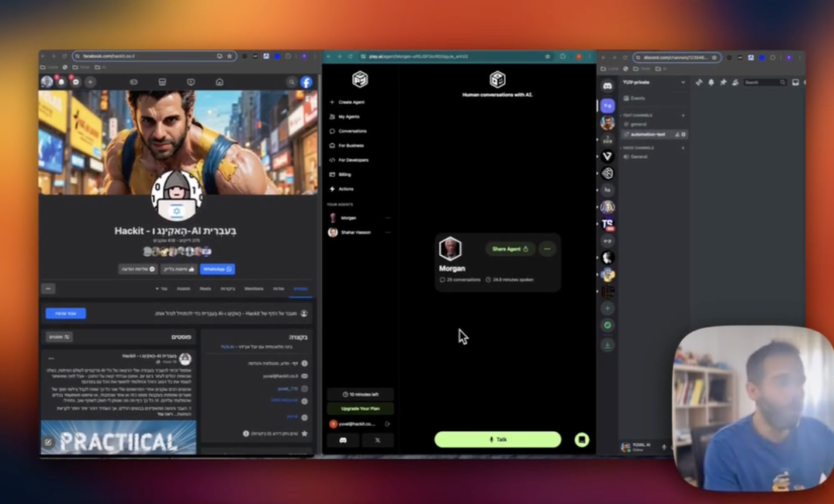
Task: Click Morgan agent avatar on card
Action: point(450,249)
